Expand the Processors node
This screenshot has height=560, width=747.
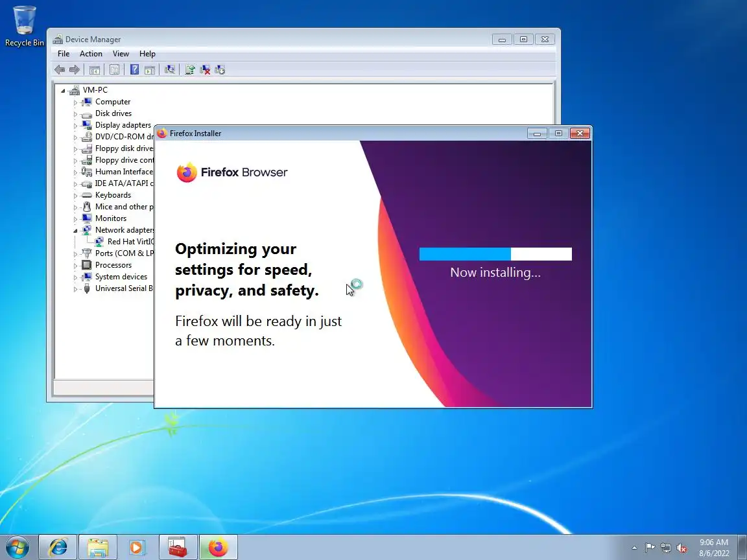pos(75,266)
